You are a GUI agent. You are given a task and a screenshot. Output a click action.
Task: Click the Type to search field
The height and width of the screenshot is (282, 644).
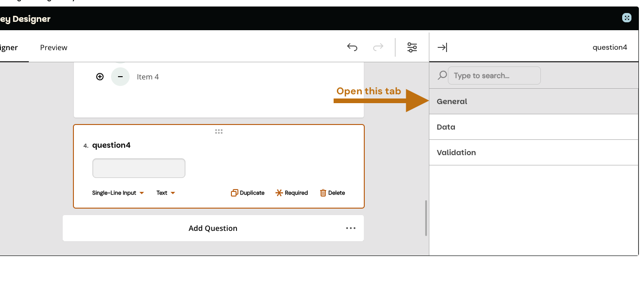coord(494,75)
